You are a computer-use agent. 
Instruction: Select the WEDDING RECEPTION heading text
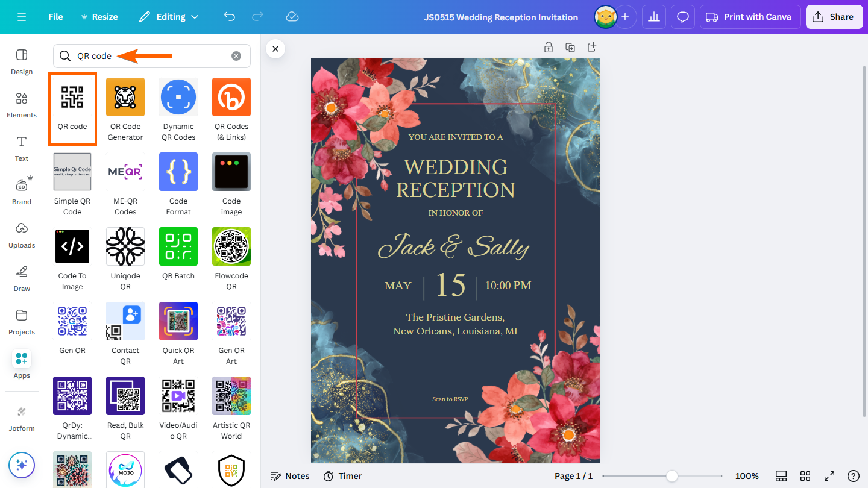pyautogui.click(x=456, y=178)
